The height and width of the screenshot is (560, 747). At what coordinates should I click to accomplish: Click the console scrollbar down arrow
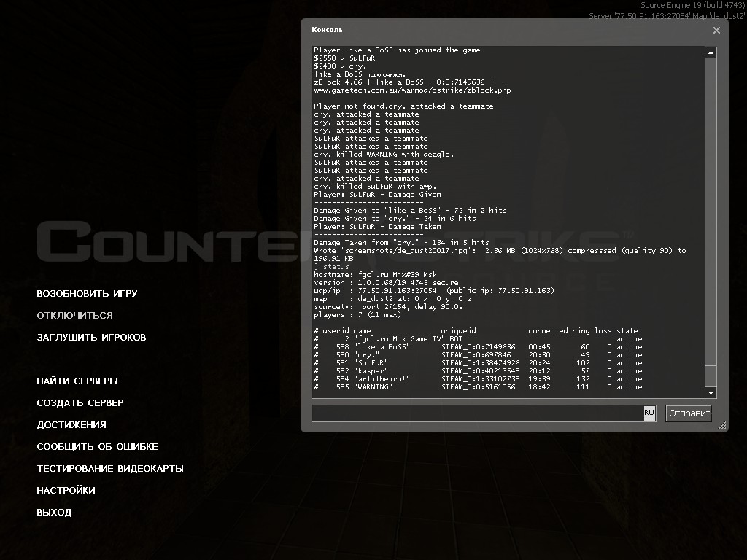pyautogui.click(x=711, y=392)
